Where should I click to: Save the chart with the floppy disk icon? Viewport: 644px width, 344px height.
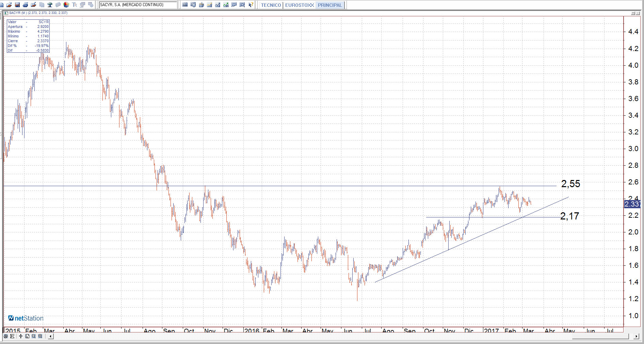(17, 5)
